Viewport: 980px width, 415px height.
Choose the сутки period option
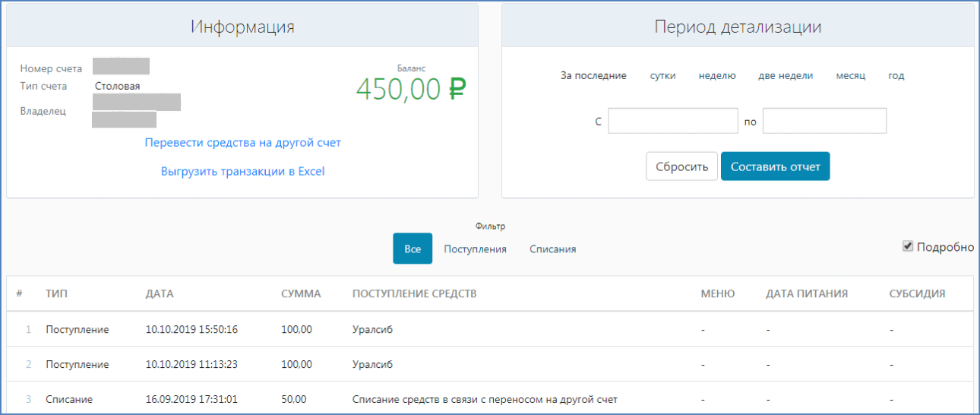tap(662, 75)
